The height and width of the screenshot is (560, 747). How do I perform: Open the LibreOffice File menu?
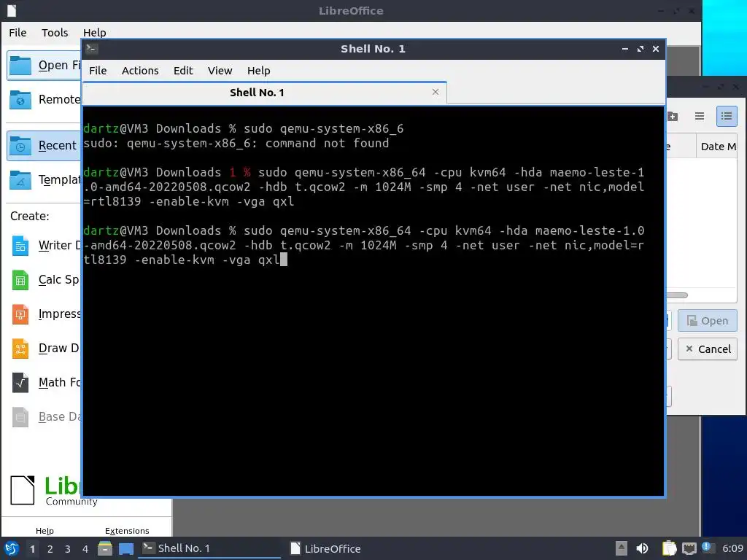[x=18, y=32]
